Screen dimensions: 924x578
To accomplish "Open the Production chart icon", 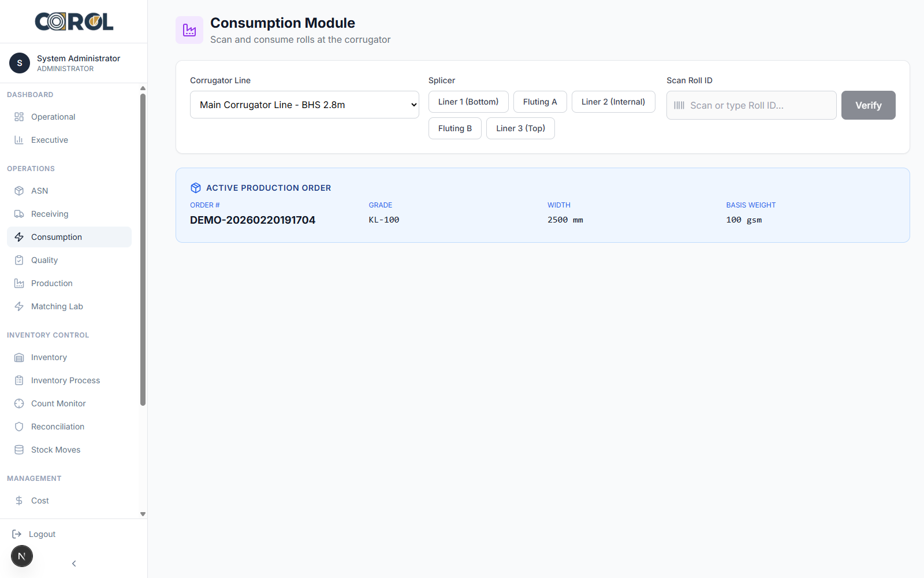I will tap(19, 283).
